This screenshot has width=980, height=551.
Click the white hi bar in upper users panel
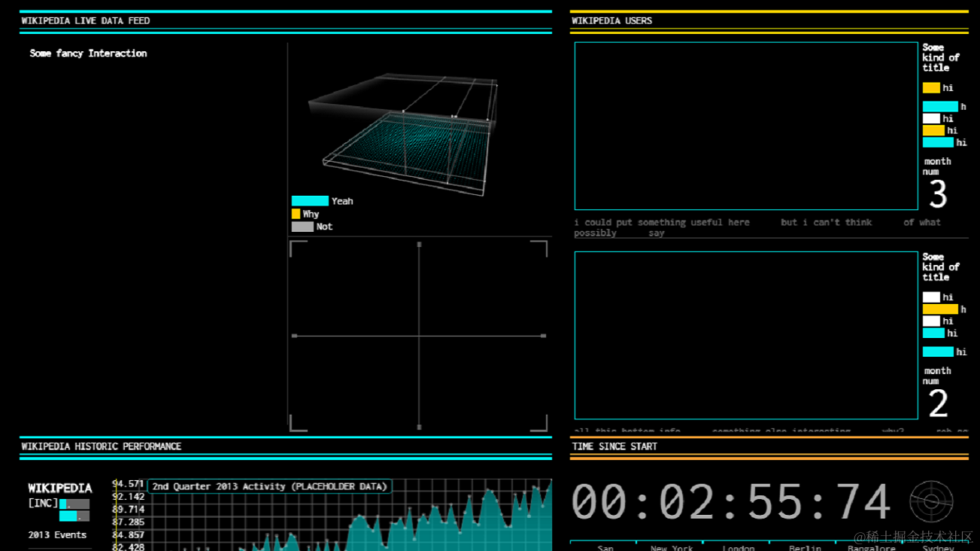(931, 119)
